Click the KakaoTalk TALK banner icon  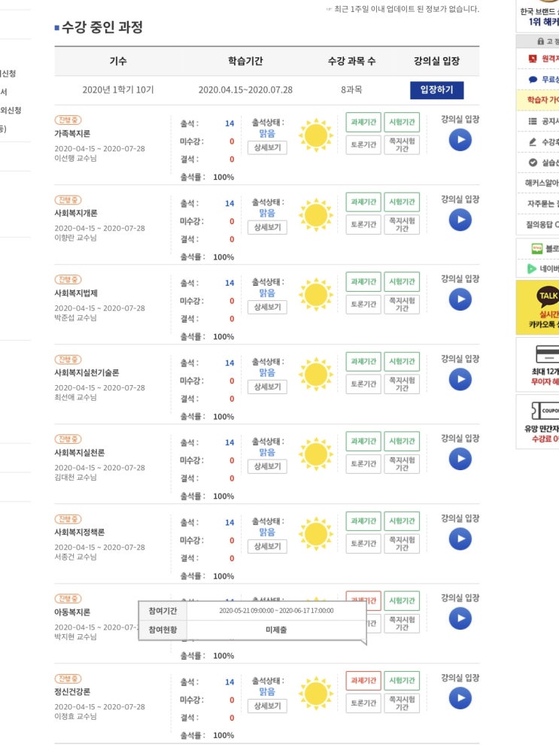[x=546, y=296]
